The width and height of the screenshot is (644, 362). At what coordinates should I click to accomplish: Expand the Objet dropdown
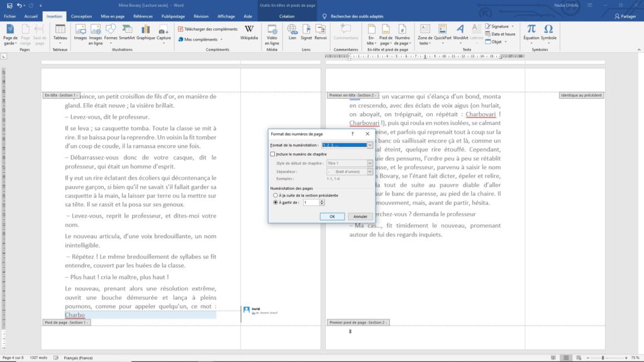tap(505, 41)
